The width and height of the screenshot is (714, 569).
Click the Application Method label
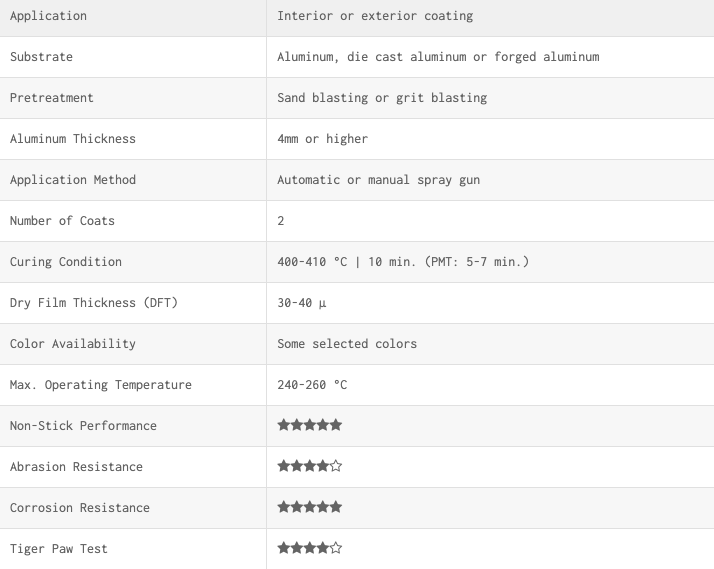coord(73,180)
